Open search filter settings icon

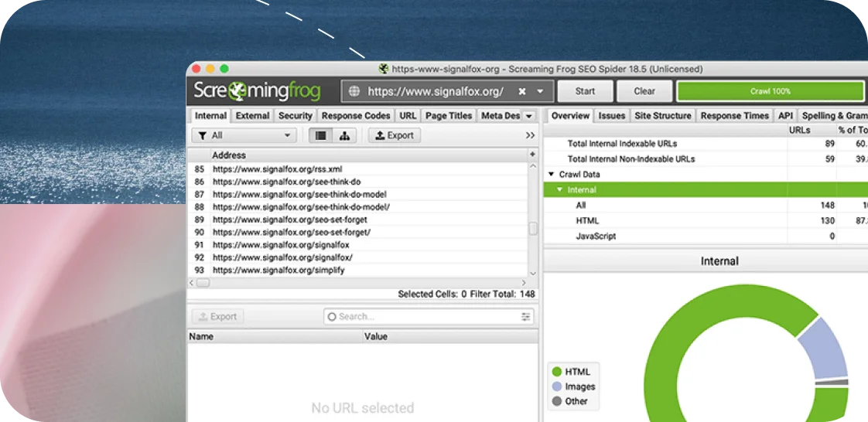tap(526, 316)
